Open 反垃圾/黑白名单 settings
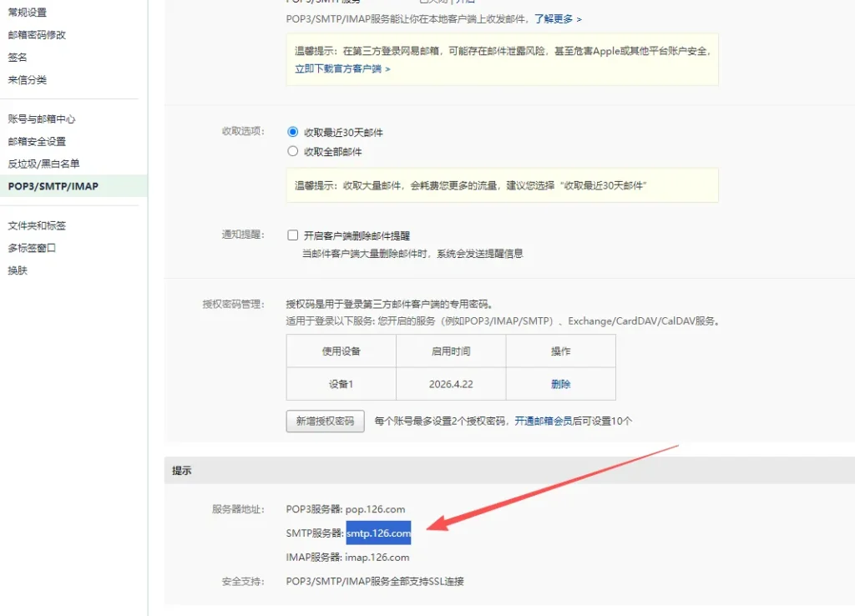 44,164
